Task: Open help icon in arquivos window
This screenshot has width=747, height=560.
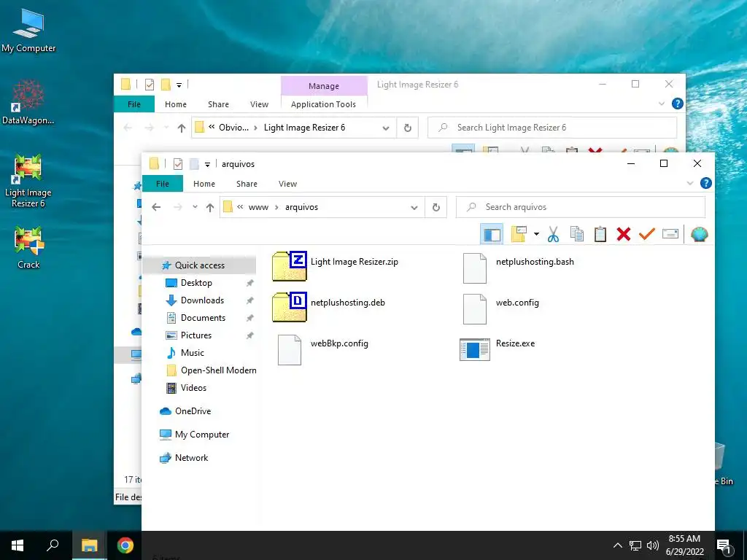Action: point(705,183)
